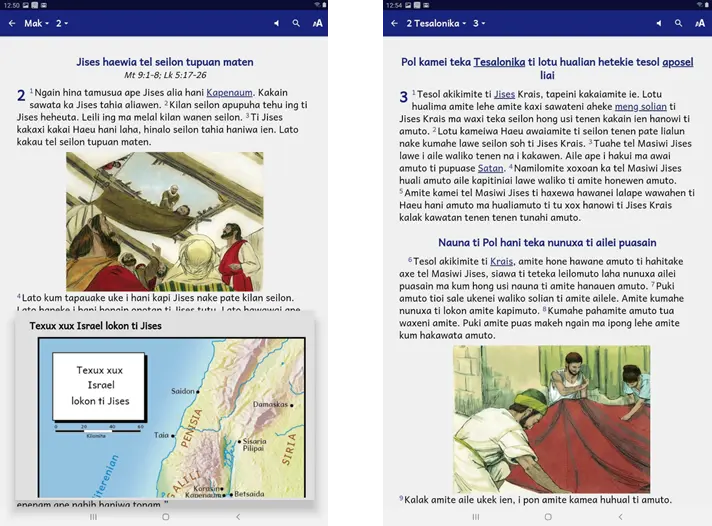This screenshot has width=712, height=526.
Task: Follow the Kapenaum link in verse 1
Action: coord(229,91)
